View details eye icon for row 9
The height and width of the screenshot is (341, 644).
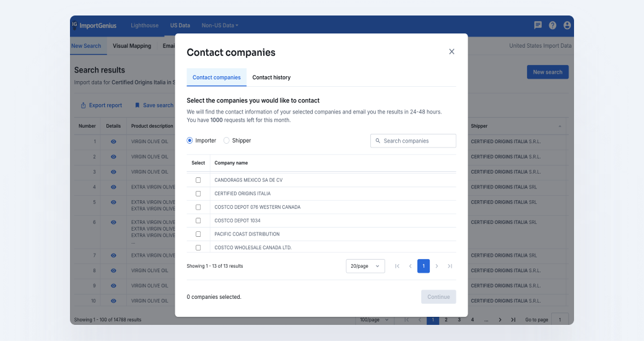pyautogui.click(x=113, y=286)
